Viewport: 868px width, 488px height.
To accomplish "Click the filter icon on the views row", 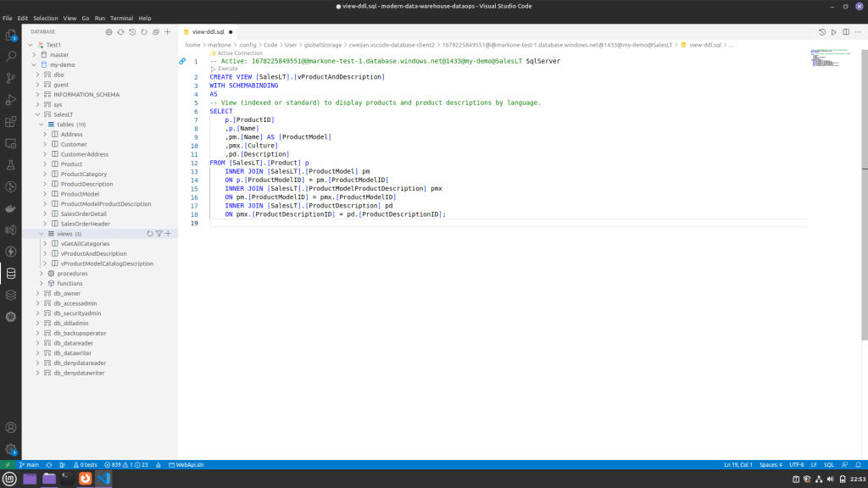I will [159, 233].
